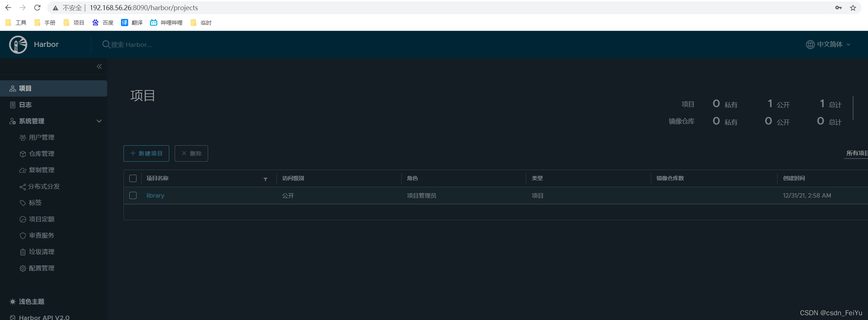
Task: Click the Harbor lighthouse logo
Action: (x=18, y=45)
